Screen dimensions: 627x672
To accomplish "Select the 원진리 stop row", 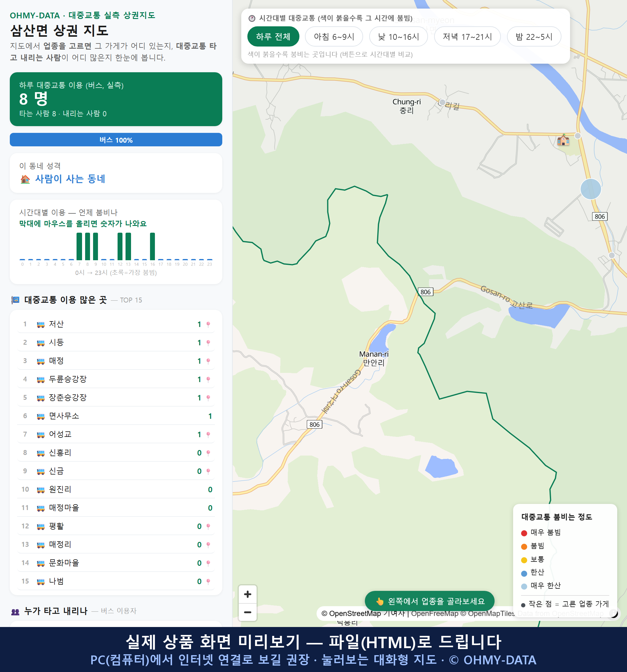I will [x=116, y=489].
